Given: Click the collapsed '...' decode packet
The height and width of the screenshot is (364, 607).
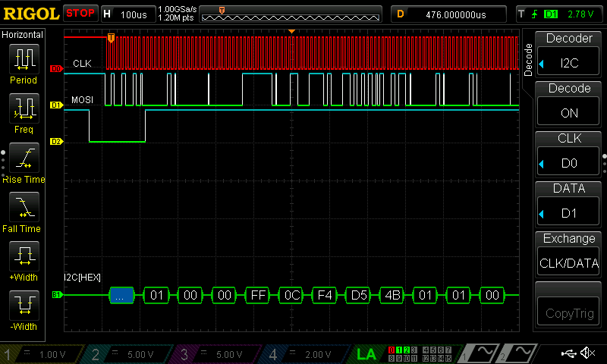Looking at the screenshot, I should pyautogui.click(x=122, y=295).
